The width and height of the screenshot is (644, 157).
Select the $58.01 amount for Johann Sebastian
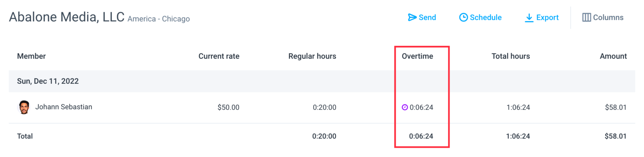616,107
